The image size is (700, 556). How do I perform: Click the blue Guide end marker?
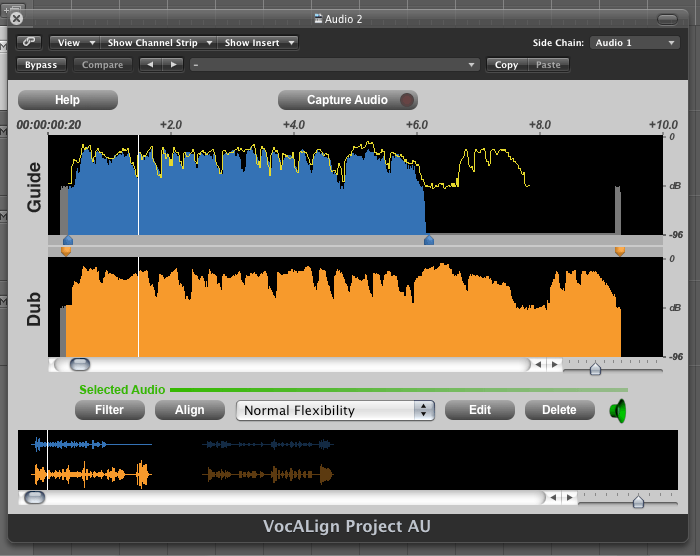click(x=429, y=240)
